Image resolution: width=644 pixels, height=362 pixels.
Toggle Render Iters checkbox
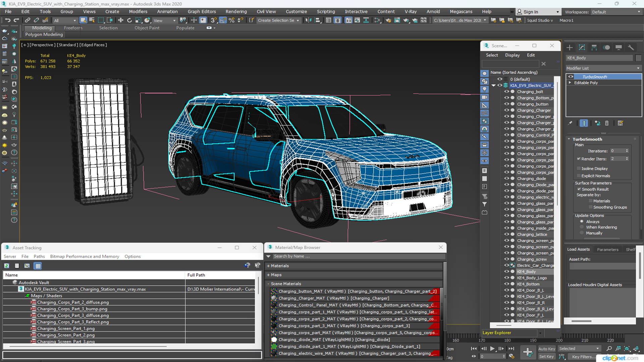[x=579, y=159]
